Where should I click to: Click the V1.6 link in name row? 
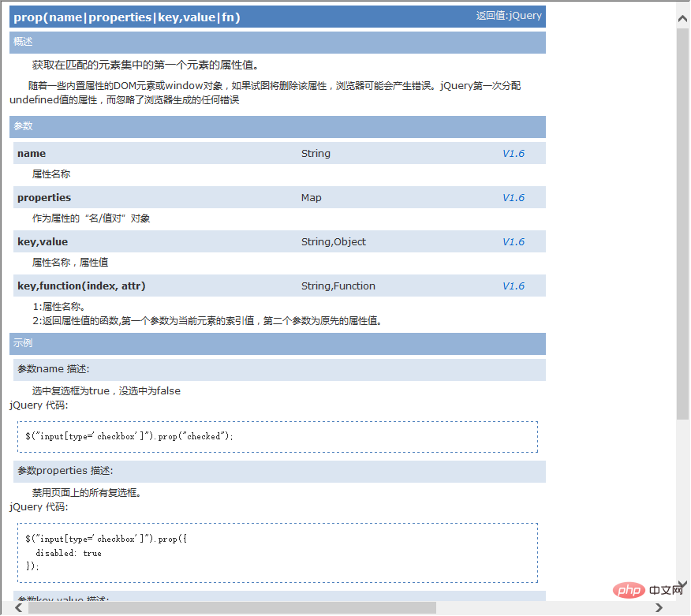[514, 153]
